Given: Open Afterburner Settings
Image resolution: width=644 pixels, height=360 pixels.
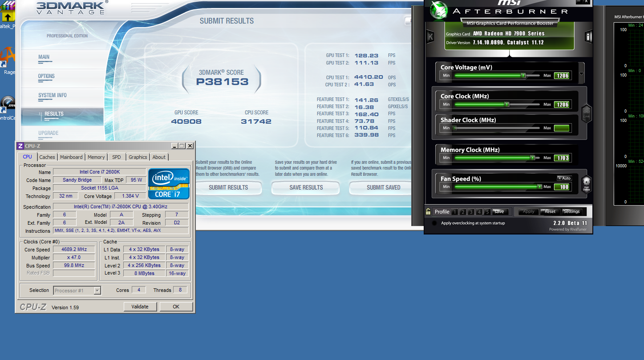Looking at the screenshot, I should click(x=571, y=212).
